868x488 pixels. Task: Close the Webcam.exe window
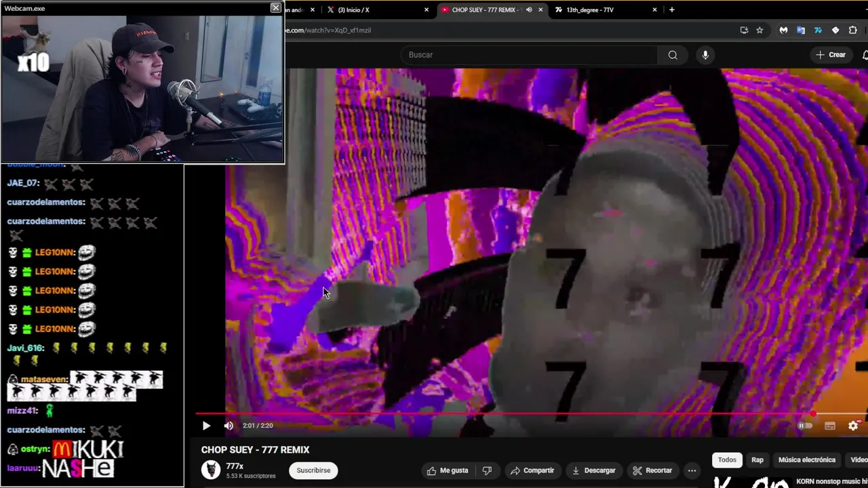click(275, 7)
